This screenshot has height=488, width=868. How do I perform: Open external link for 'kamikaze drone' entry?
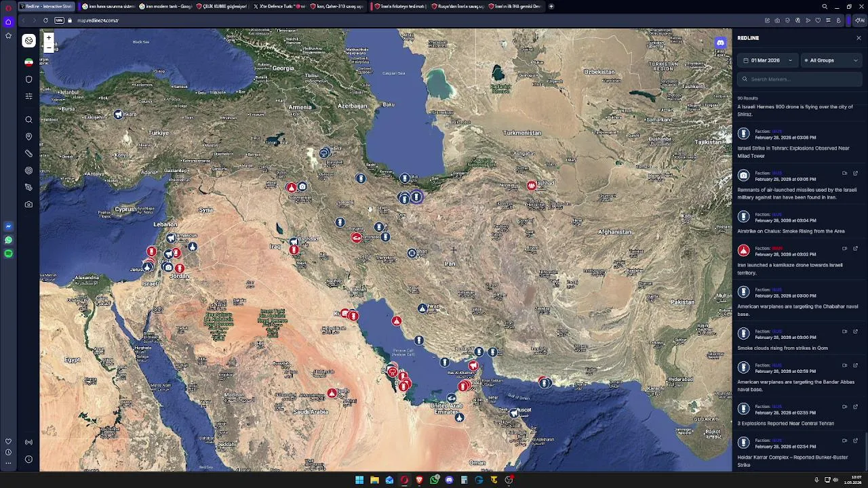tap(855, 248)
